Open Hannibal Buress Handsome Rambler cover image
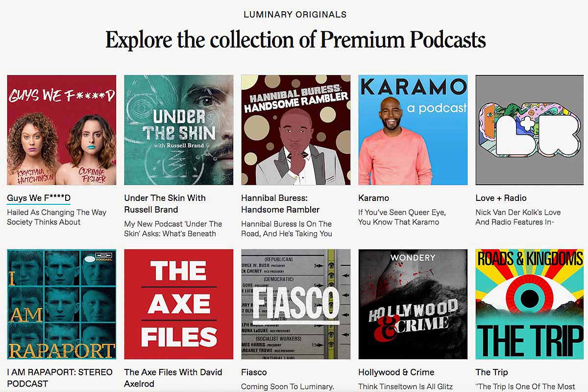 pyautogui.click(x=296, y=130)
